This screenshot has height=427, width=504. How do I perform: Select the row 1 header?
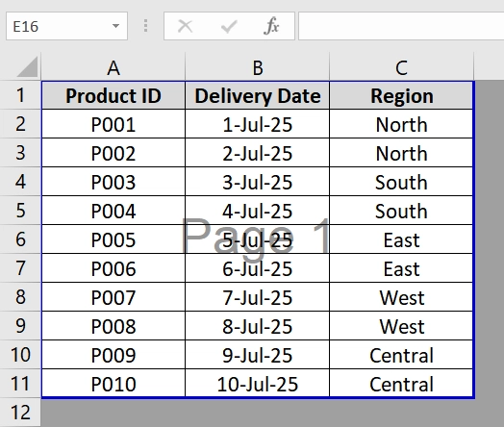pos(20,95)
